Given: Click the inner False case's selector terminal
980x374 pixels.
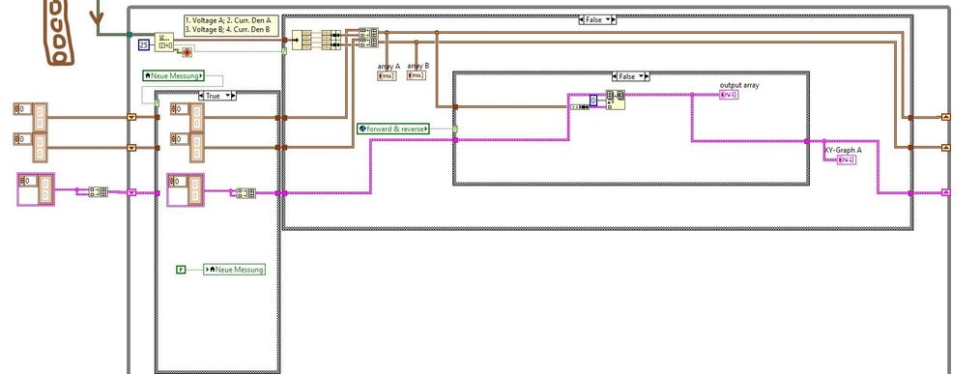Looking at the screenshot, I should pyautogui.click(x=454, y=129).
